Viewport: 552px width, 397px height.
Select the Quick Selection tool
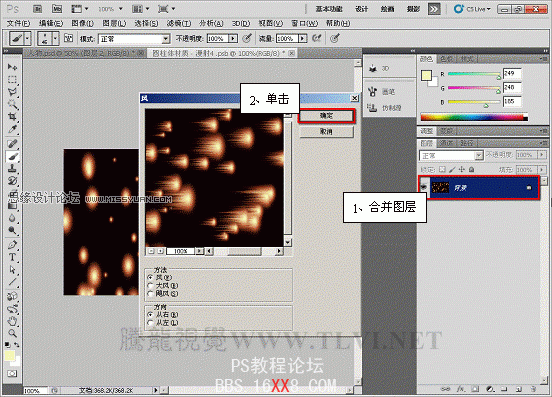pos(12,104)
